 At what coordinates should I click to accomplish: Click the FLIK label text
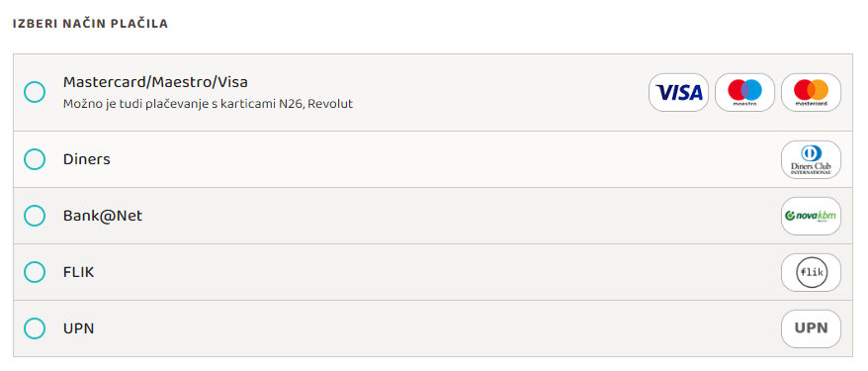pos(79,272)
